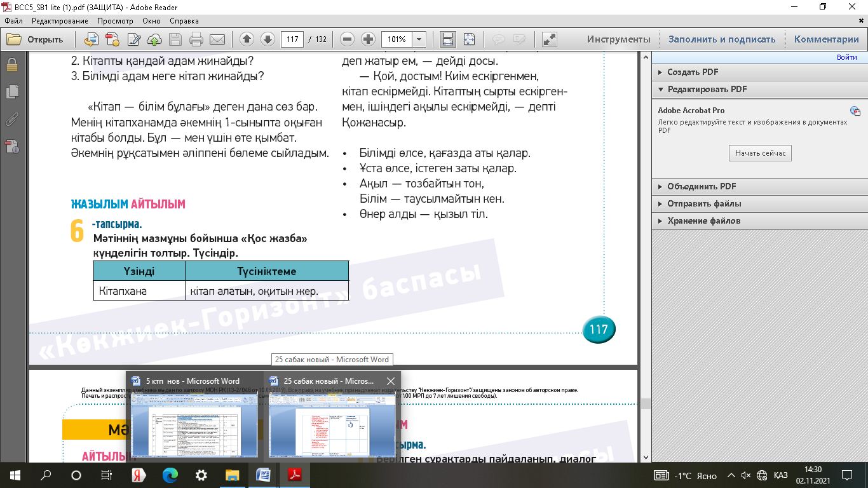
Task: Toggle fit-to-window-width scrolling mode
Action: [448, 39]
